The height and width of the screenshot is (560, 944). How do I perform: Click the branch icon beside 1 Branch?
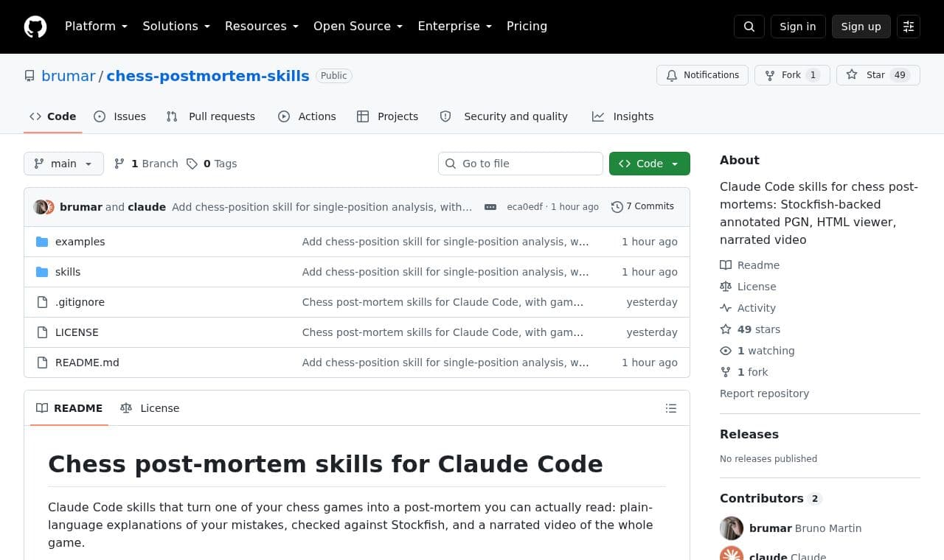(119, 164)
